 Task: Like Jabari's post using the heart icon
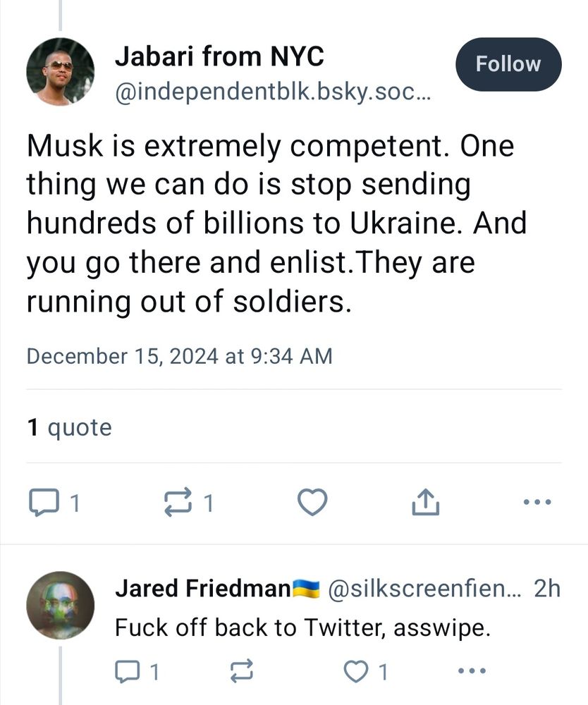pyautogui.click(x=311, y=501)
